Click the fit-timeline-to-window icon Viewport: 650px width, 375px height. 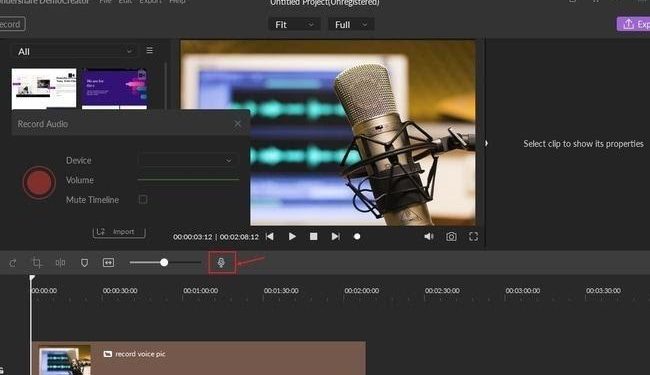pos(109,262)
